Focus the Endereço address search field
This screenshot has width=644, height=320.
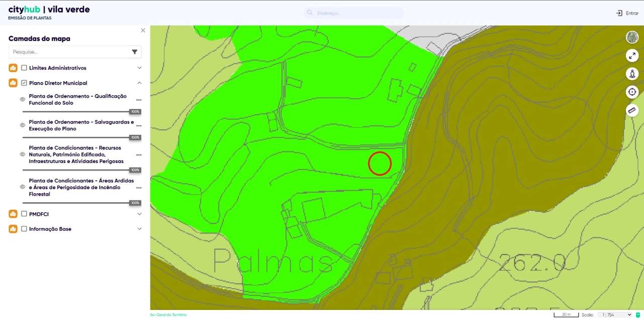point(353,13)
